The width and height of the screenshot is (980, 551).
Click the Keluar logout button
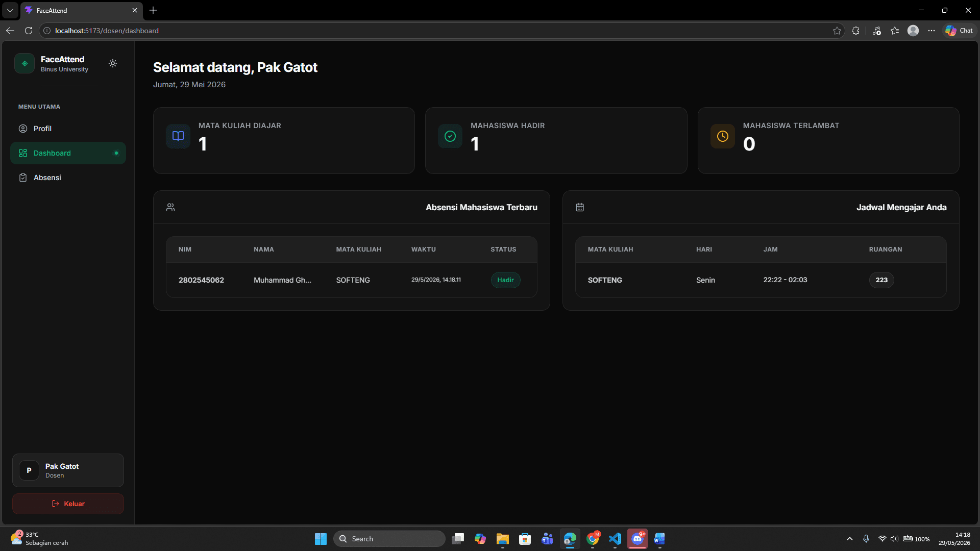pos(68,504)
